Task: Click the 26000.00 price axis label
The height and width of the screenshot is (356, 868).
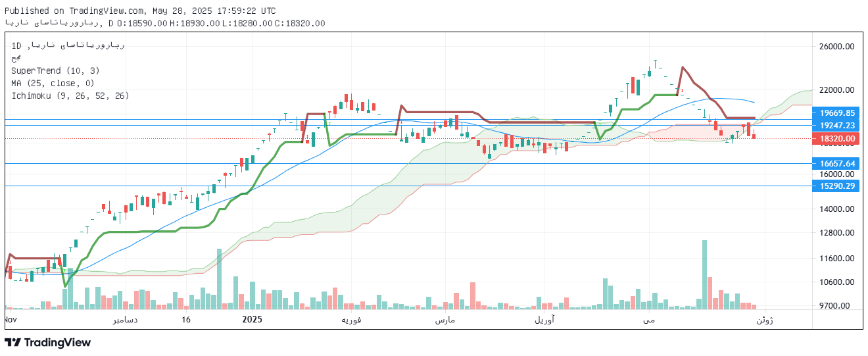Action: 836,47
